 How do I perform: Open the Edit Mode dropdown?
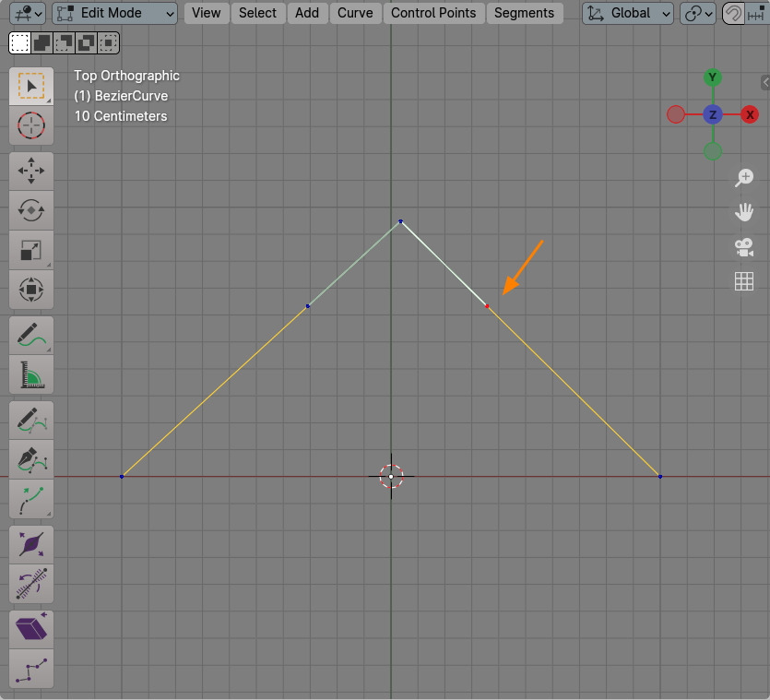tap(114, 13)
